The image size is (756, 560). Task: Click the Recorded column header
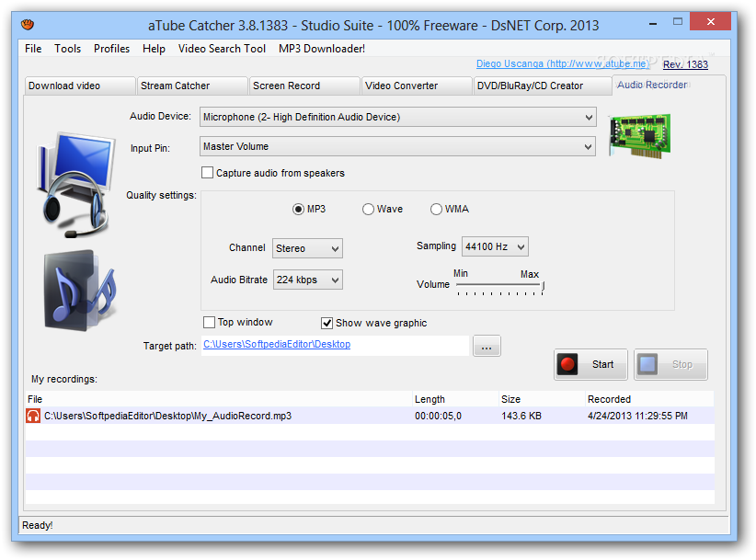click(650, 399)
